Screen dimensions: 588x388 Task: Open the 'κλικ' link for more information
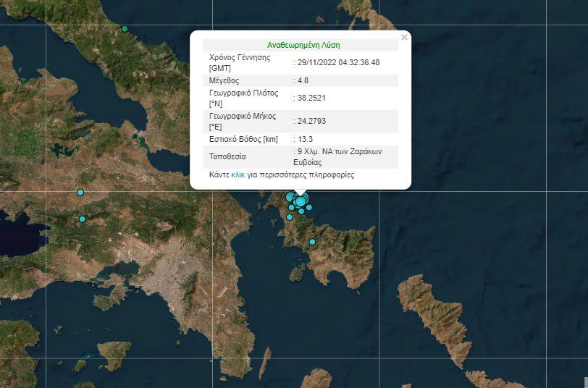tap(240, 175)
